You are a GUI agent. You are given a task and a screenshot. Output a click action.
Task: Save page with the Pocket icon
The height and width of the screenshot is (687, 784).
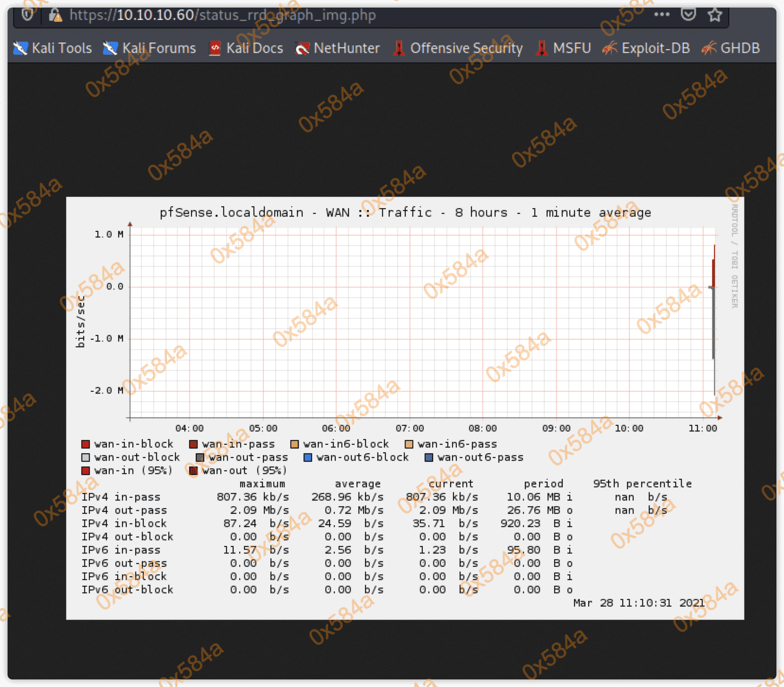(688, 14)
